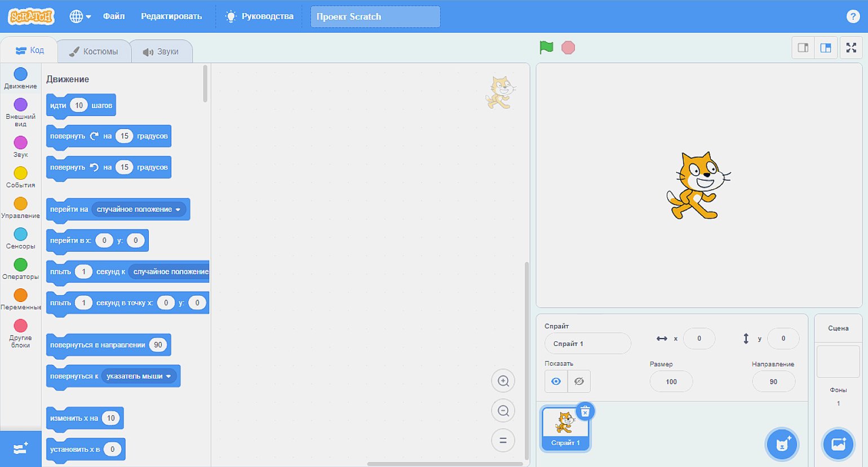Open the add extension button
868x467 pixels.
[x=21, y=449]
